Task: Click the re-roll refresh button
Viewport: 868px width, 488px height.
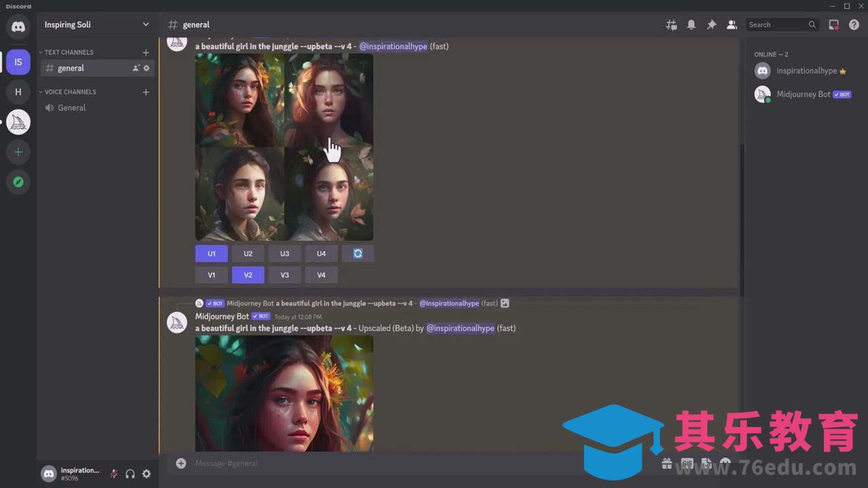Action: click(358, 253)
